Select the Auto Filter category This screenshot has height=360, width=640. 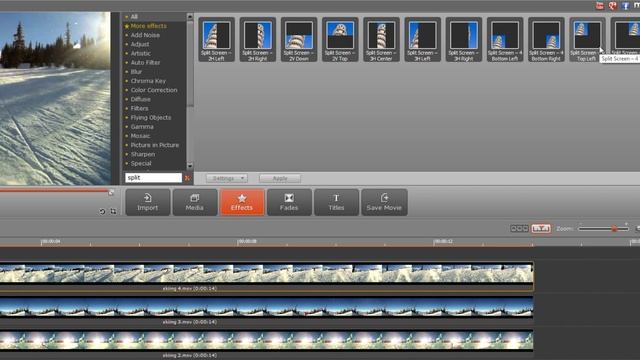point(145,62)
